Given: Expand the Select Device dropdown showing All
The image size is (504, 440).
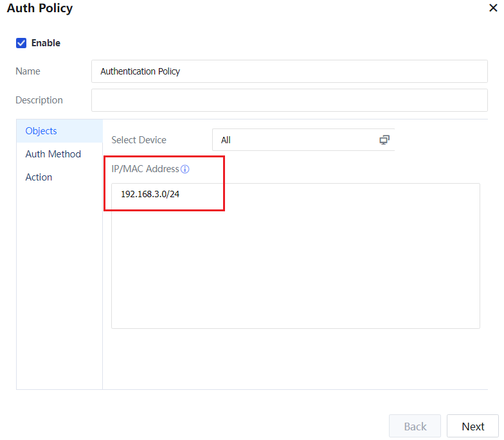Looking at the screenshot, I should coord(296,140).
